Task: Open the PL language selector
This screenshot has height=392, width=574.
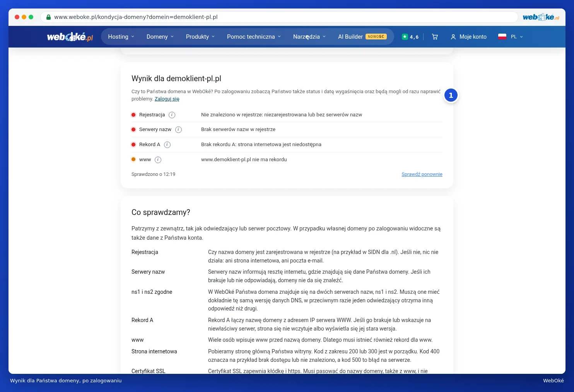Action: [517, 37]
